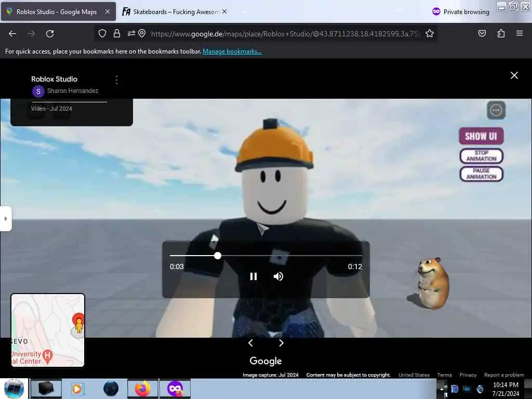Open the tracking protection shield icon

pyautogui.click(x=102, y=33)
